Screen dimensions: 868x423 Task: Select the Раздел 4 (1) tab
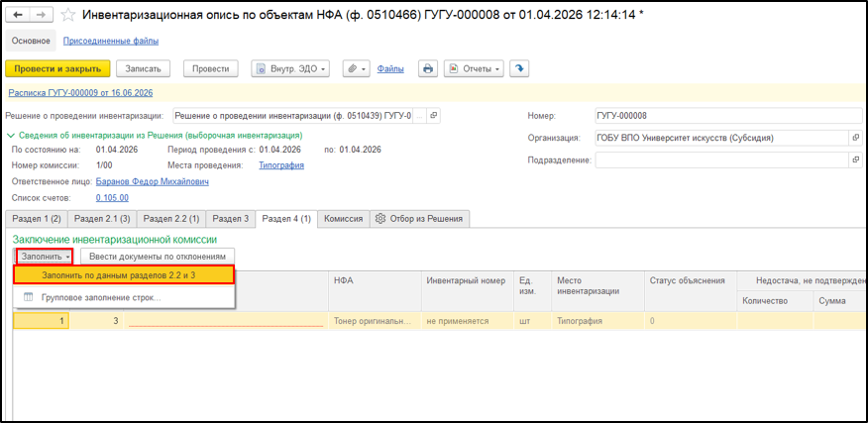pos(286,219)
